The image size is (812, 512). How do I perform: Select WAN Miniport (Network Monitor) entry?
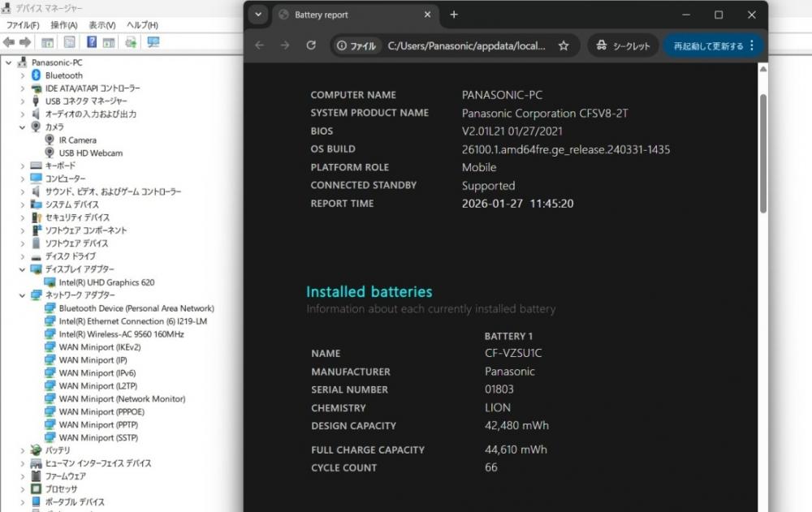[x=122, y=398]
